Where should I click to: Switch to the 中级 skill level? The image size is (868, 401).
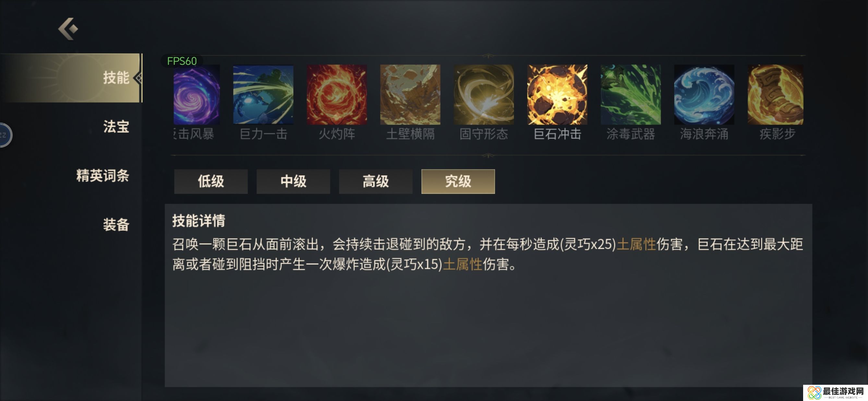point(293,181)
